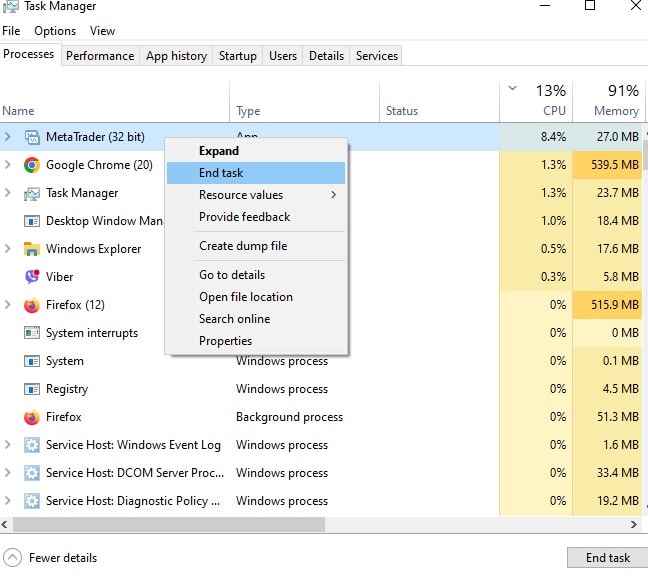This screenshot has height=579, width=648.
Task: Select the Registry process row name
Action: [x=67, y=389]
